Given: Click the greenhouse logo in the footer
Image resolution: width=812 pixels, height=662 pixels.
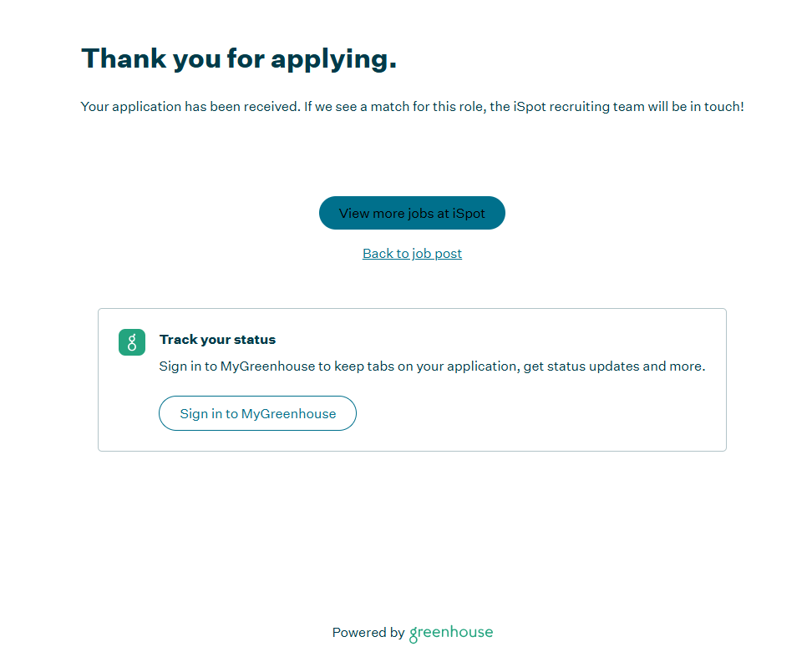Looking at the screenshot, I should (451, 634).
